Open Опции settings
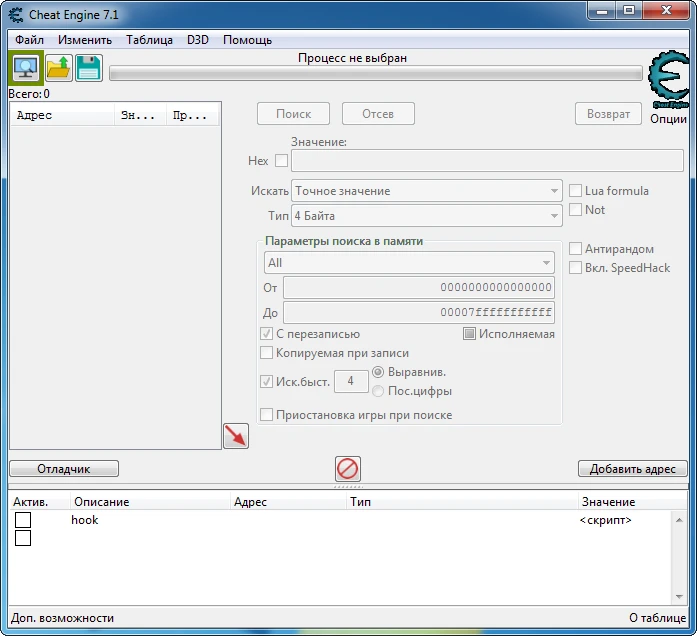The height and width of the screenshot is (636, 697). tap(669, 119)
